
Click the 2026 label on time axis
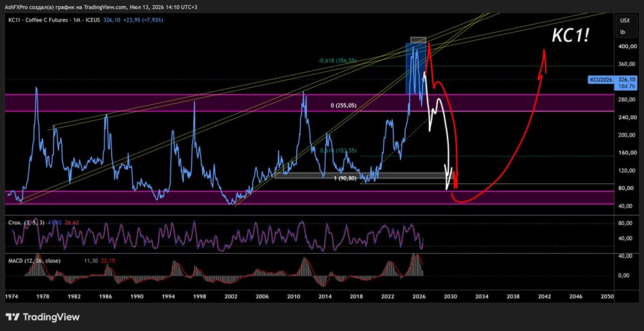coord(419,296)
